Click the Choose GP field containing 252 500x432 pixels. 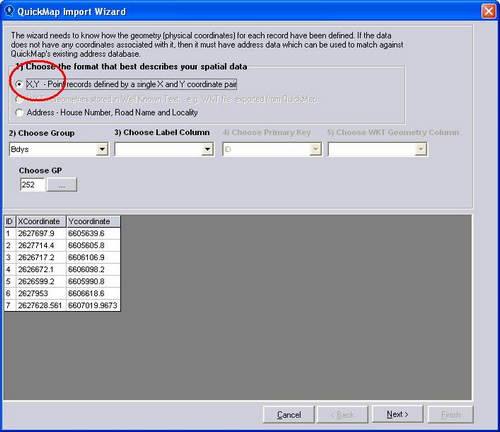tap(32, 185)
